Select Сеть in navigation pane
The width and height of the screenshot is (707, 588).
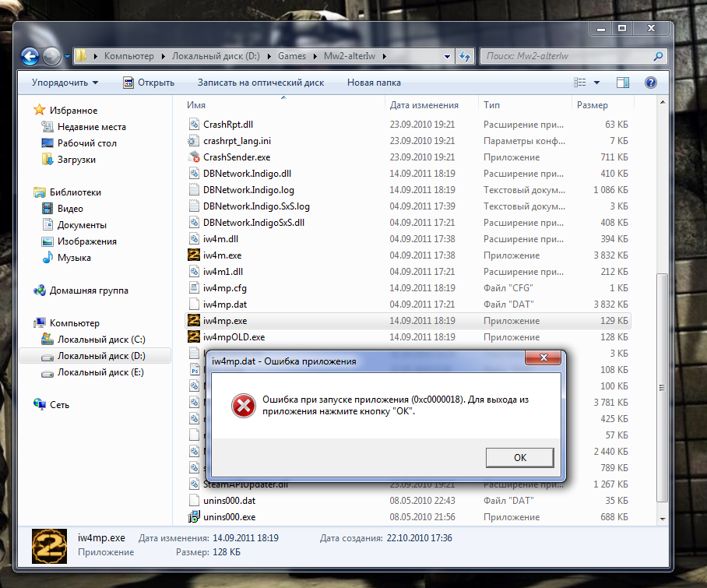[59, 404]
